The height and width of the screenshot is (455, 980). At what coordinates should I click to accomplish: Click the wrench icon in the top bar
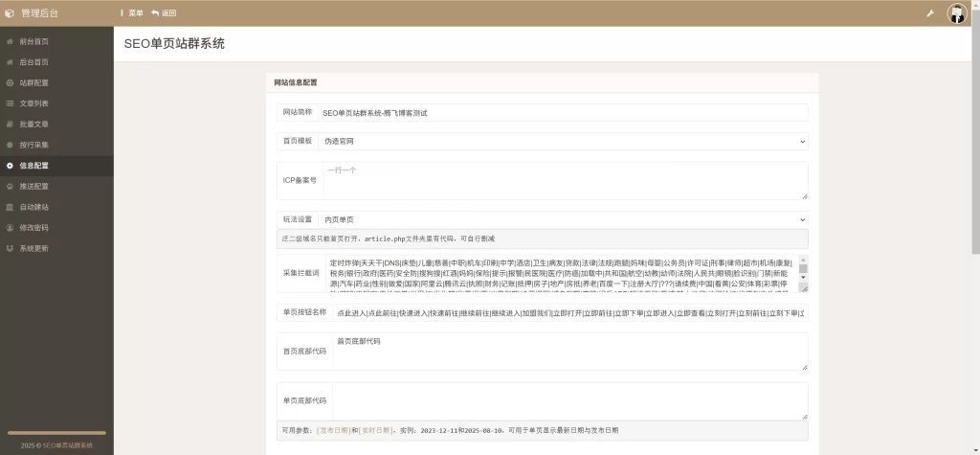tap(930, 13)
